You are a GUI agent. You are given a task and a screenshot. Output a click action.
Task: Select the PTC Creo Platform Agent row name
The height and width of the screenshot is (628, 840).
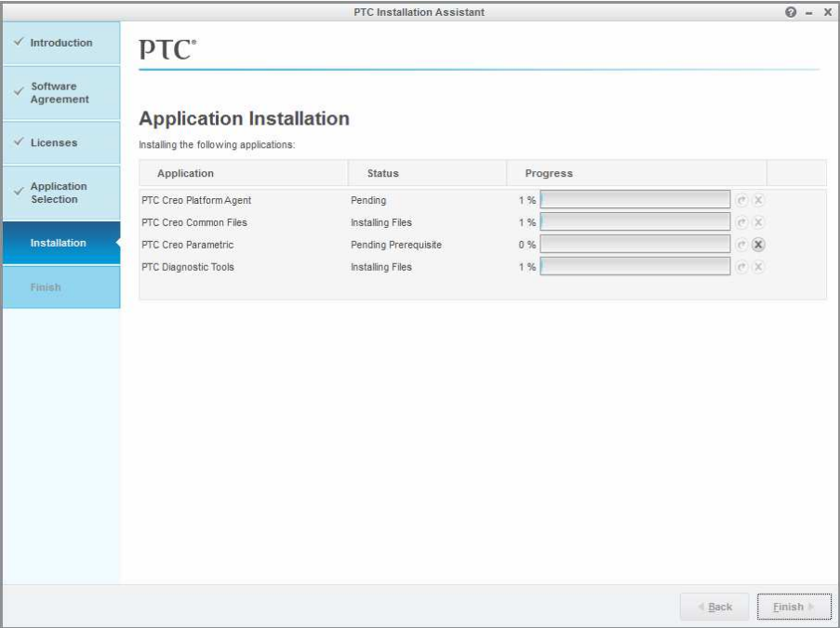pyautogui.click(x=196, y=200)
